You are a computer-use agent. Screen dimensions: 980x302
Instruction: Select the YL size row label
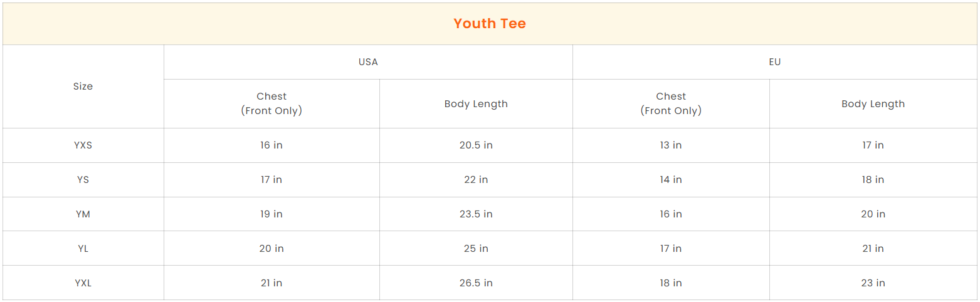83,249
